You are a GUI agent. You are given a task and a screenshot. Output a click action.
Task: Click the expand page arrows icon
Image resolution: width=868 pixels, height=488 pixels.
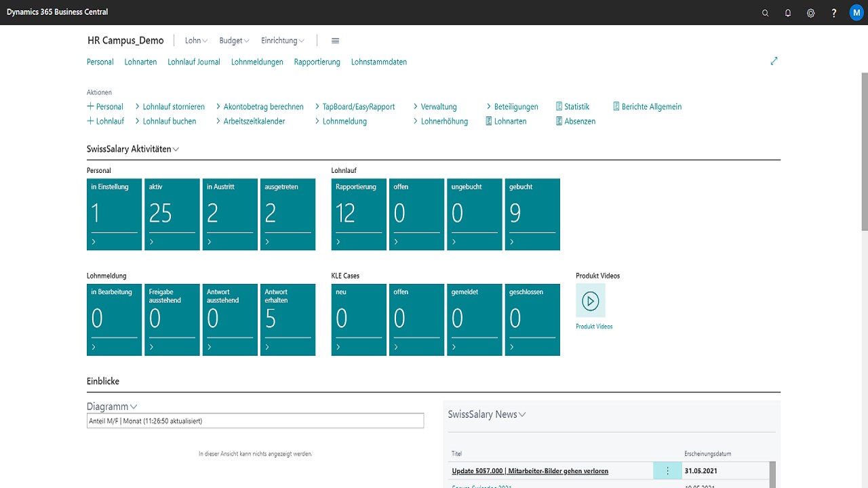click(x=774, y=61)
